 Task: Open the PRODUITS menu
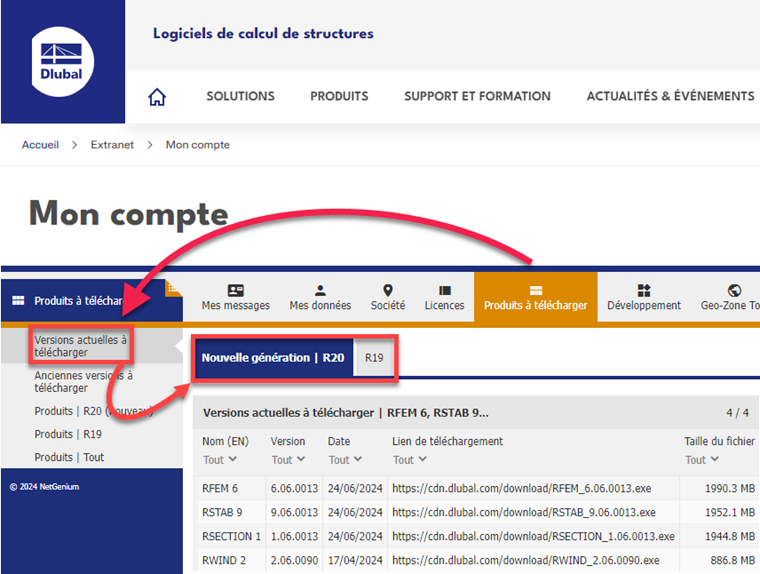click(339, 96)
